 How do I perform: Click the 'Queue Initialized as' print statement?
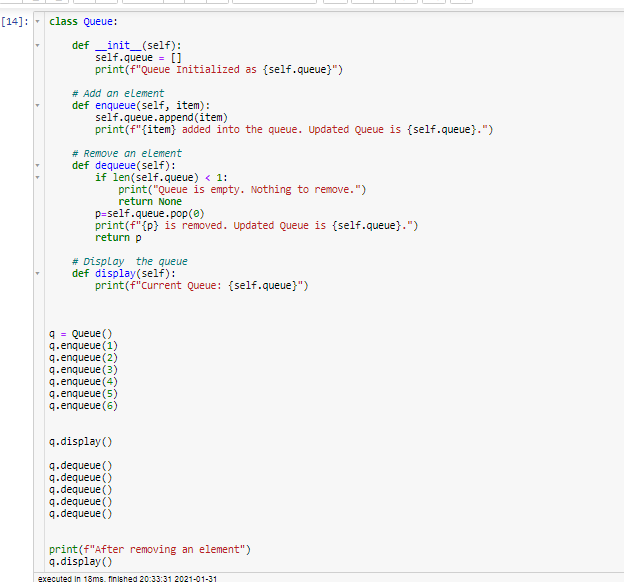pos(219,70)
